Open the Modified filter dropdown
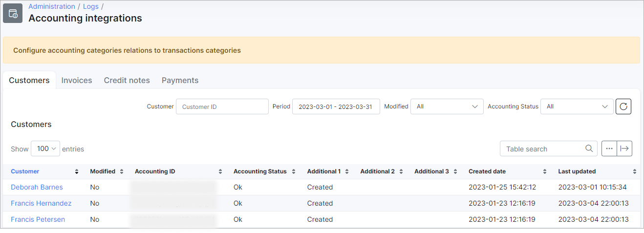Viewport: 644px width, 233px height. coord(447,106)
